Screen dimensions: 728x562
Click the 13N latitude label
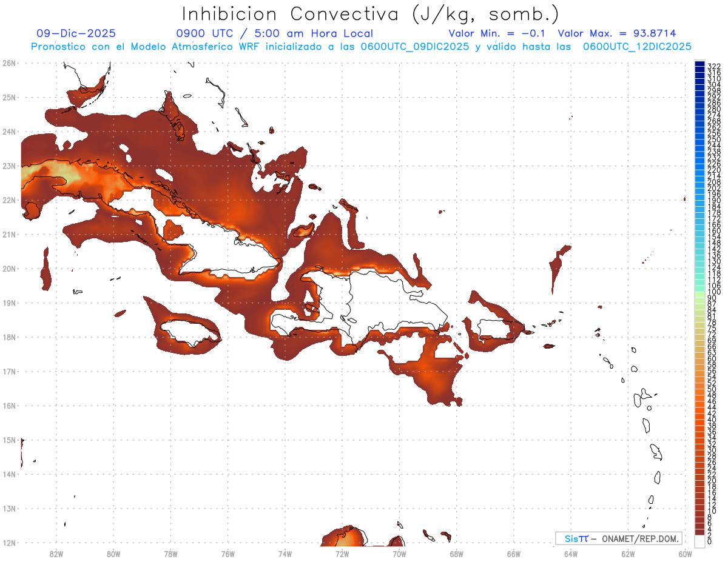9,508
